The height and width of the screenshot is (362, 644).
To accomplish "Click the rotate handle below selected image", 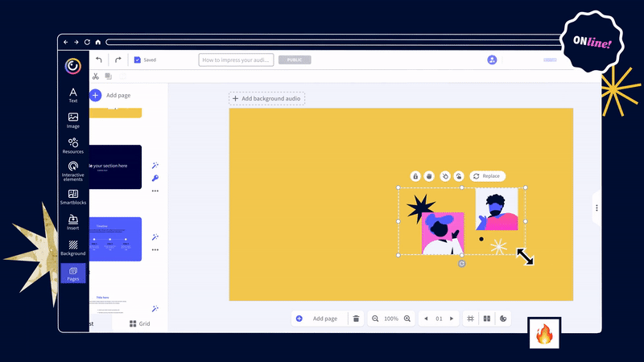I will 461,264.
